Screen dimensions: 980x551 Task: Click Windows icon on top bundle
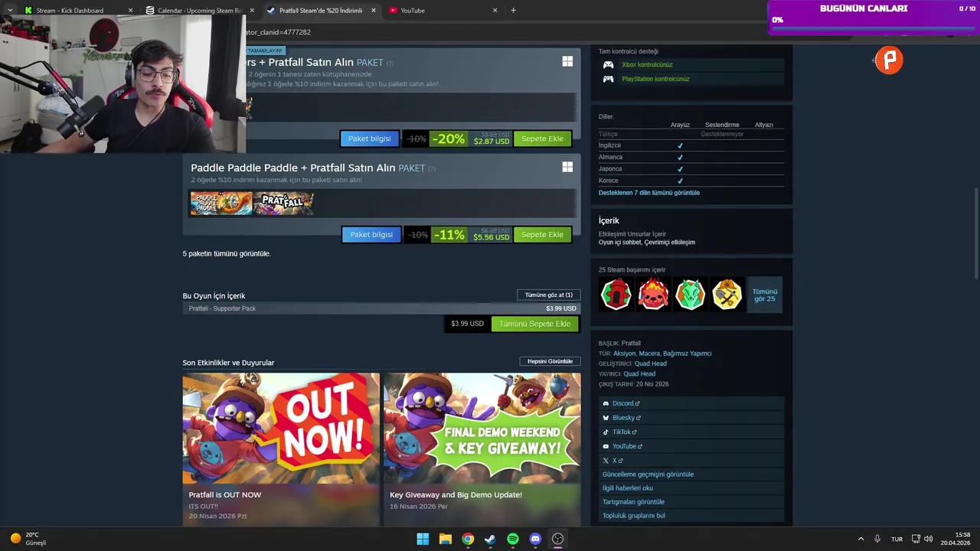567,61
